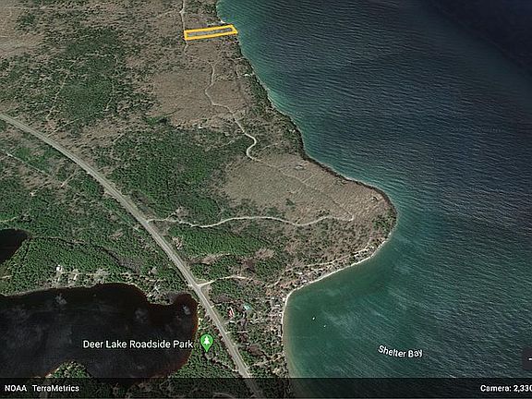Click the Shelter Bay map label

(400, 352)
